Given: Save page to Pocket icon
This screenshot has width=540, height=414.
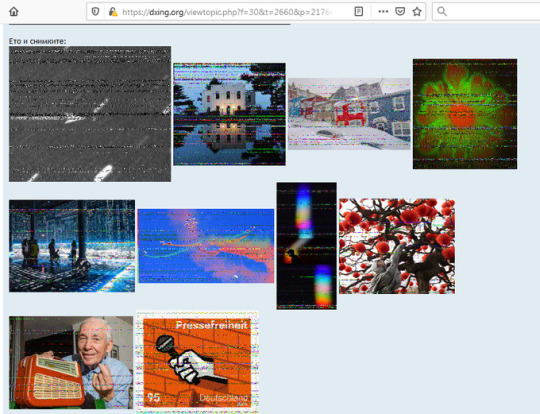Looking at the screenshot, I should tap(400, 12).
